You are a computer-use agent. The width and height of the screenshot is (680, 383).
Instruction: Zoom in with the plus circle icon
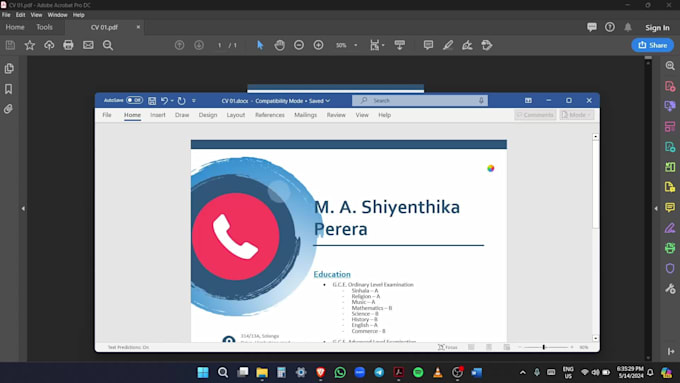pyautogui.click(x=318, y=45)
